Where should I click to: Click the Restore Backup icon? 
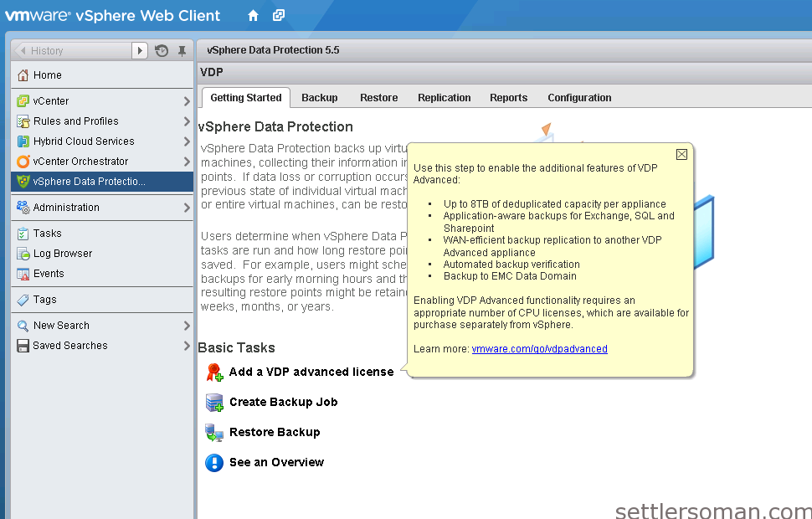[214, 433]
